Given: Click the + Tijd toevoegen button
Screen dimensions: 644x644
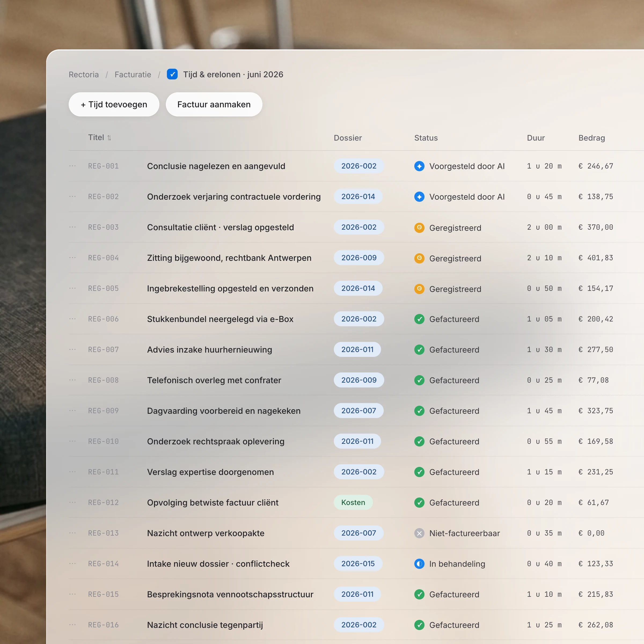Looking at the screenshot, I should click(x=114, y=104).
